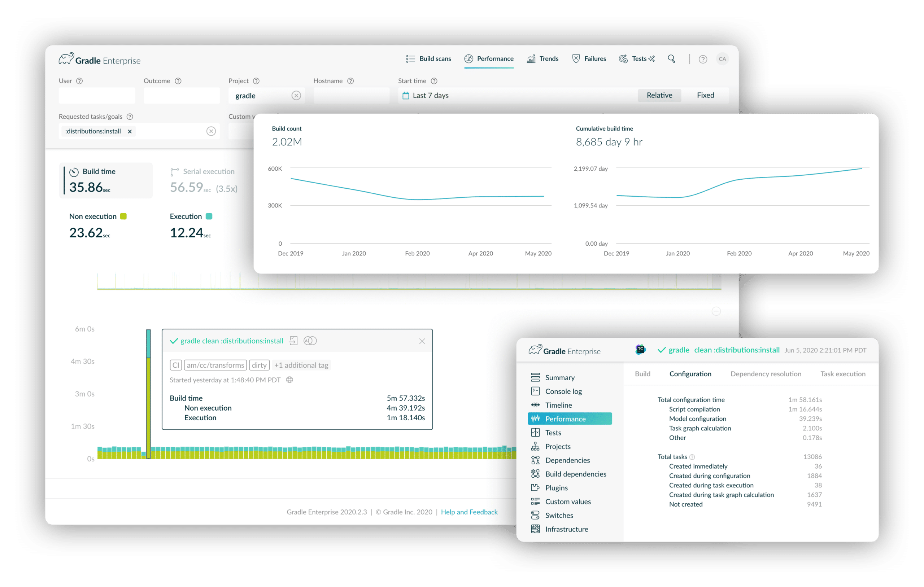Open the Trends page
The height and width of the screenshot is (587, 924).
[542, 59]
